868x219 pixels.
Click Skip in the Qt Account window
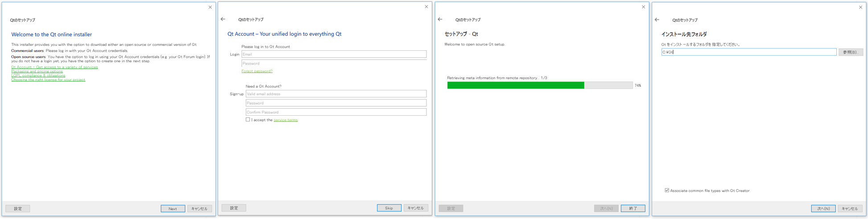coord(389,208)
